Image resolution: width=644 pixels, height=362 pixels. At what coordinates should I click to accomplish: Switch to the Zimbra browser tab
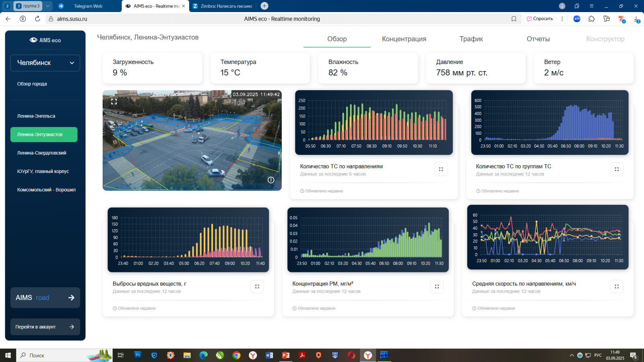pyautogui.click(x=223, y=6)
